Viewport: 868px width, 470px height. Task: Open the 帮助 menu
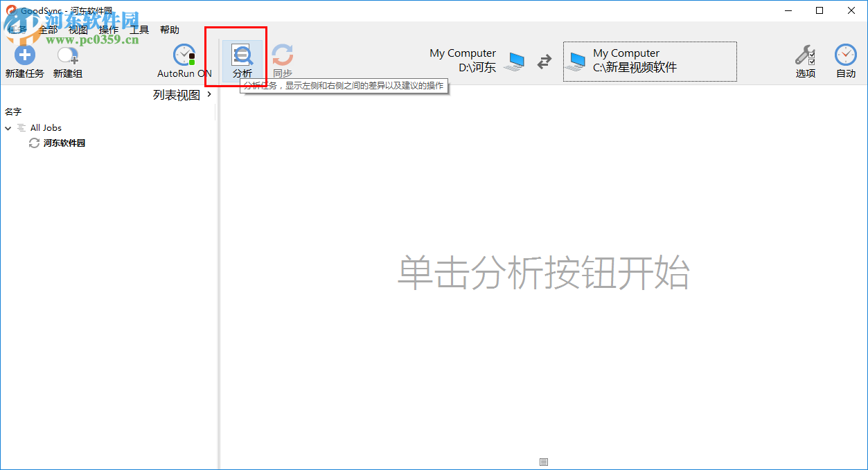[170, 30]
